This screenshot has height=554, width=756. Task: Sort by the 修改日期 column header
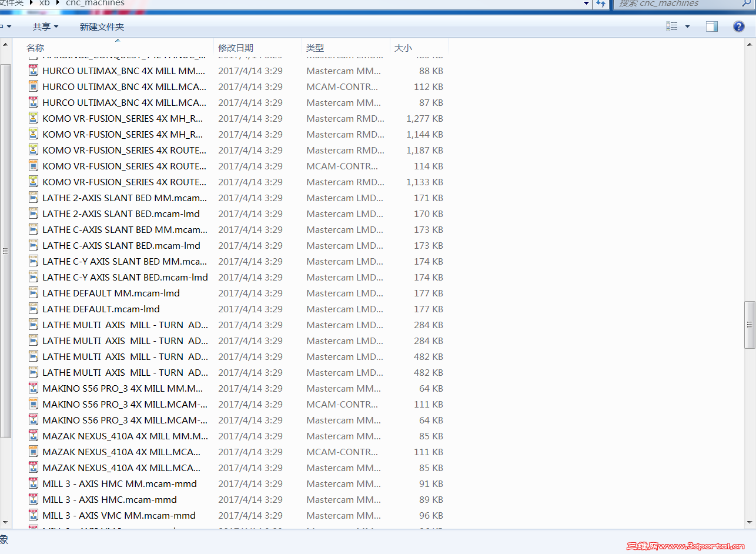[x=236, y=48]
